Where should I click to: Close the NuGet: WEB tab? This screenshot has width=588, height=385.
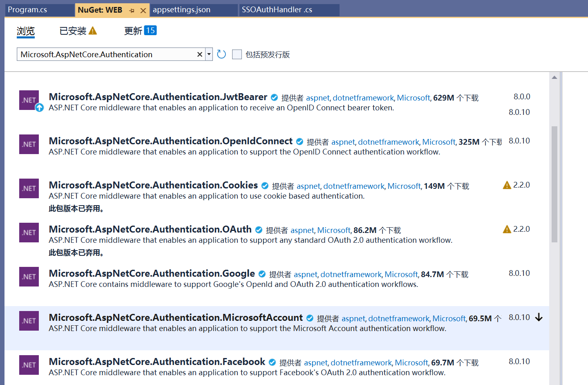pyautogui.click(x=143, y=11)
